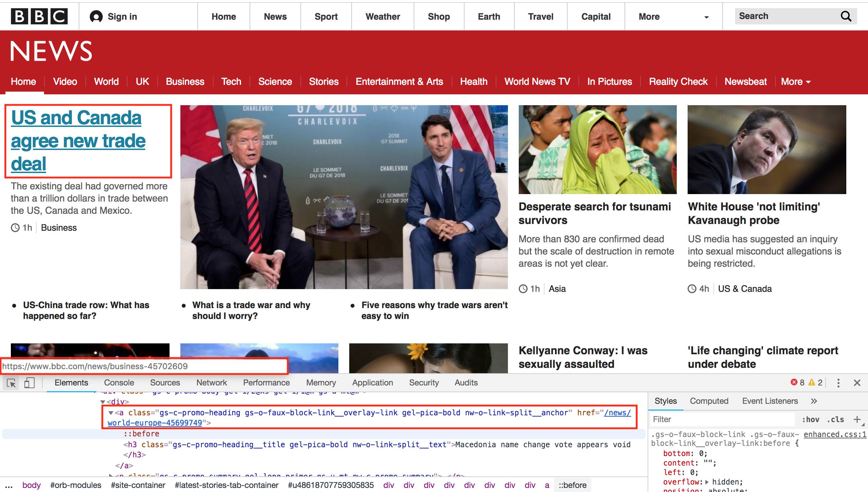The height and width of the screenshot is (492, 868).
Task: Click the add new style rule plus icon
Action: pos(857,419)
